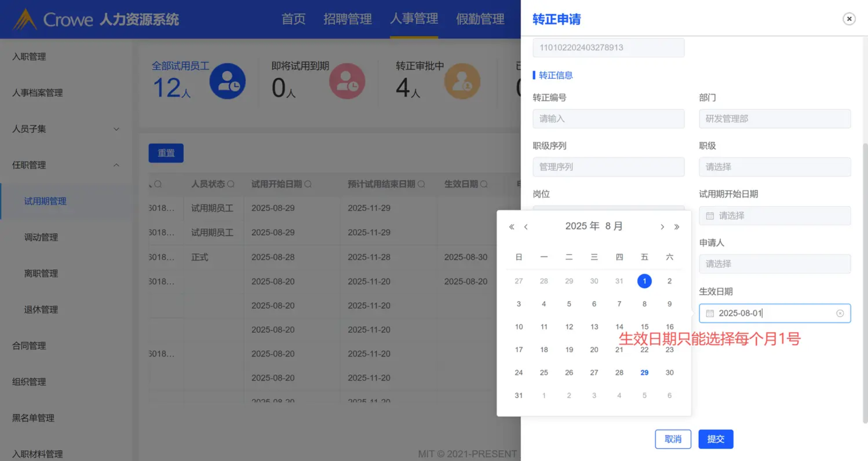
Task: Click search icon beside 人员状态 column
Action: click(x=231, y=184)
